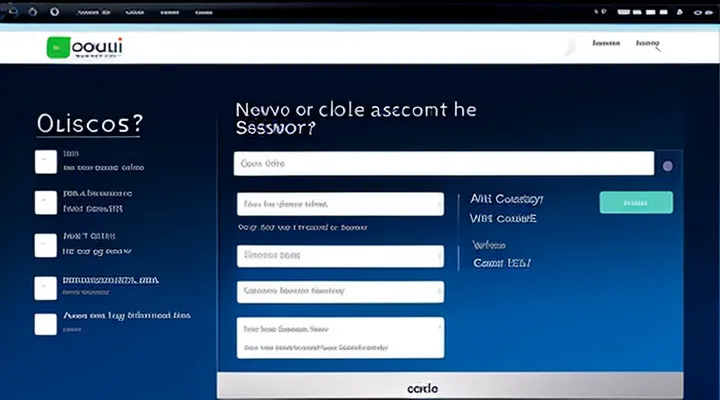This screenshot has height=400, width=720.
Task: Tick the last checkbox in left list
Action: pos(46,323)
